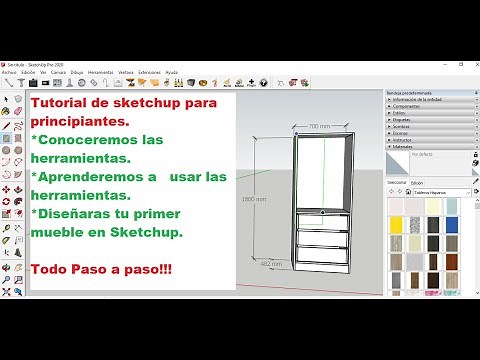The width and height of the screenshot is (480, 360).
Task: Pick the Select arrow tool
Action: pyautogui.click(x=6, y=99)
